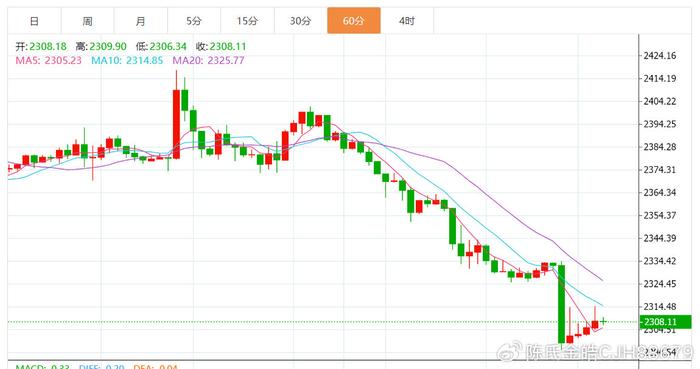Screen dimensions: 700x369
Task: Click the 2344.39 price axis label
Action: [x=660, y=238]
